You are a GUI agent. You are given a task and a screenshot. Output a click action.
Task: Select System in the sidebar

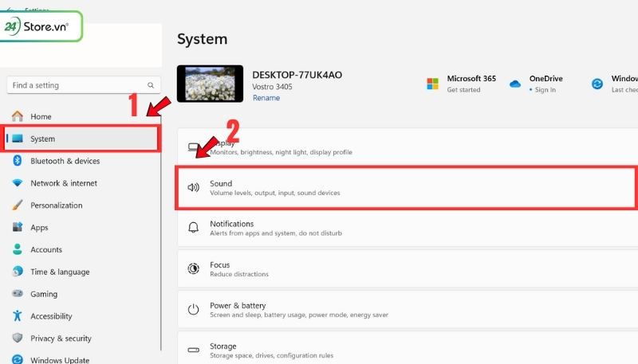tap(81, 139)
